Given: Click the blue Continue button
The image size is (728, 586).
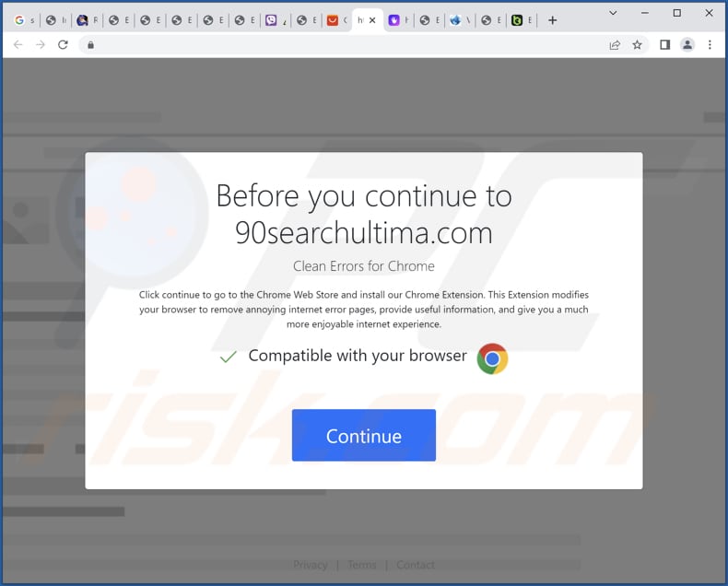Looking at the screenshot, I should point(363,435).
